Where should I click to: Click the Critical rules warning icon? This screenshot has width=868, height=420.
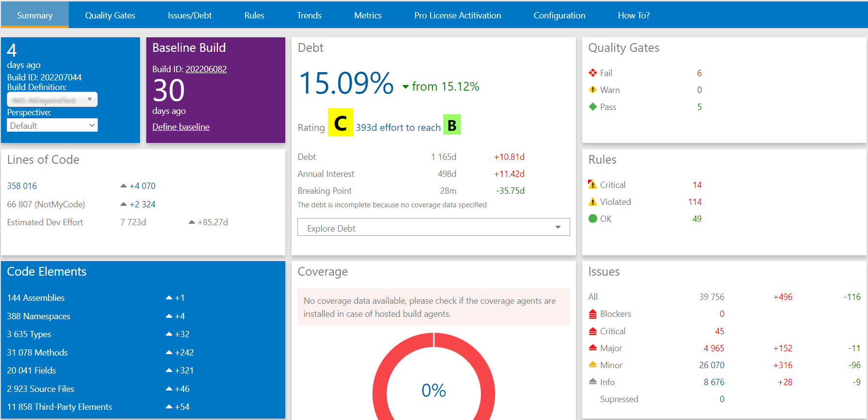(592, 185)
